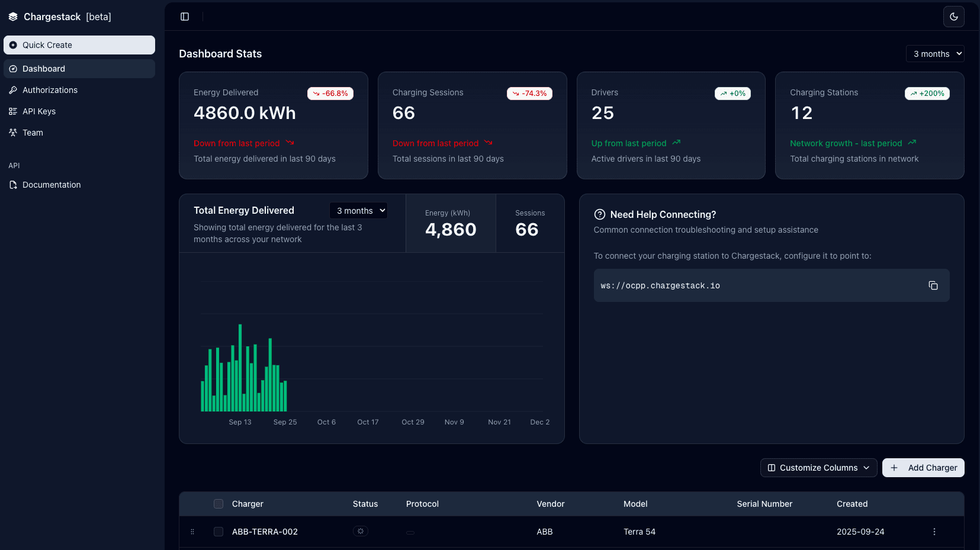Image resolution: width=980 pixels, height=550 pixels.
Task: Open the Documentation link
Action: point(79,185)
